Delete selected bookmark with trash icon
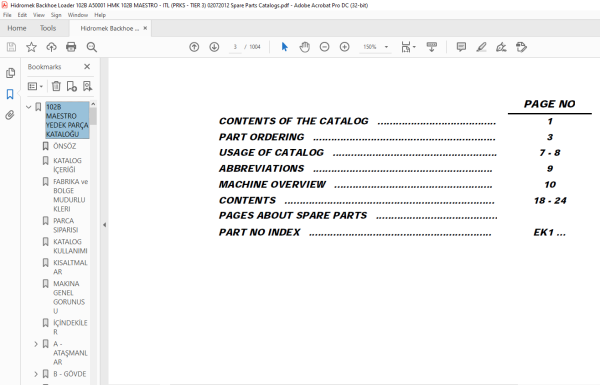The image size is (600, 385). tap(56, 86)
